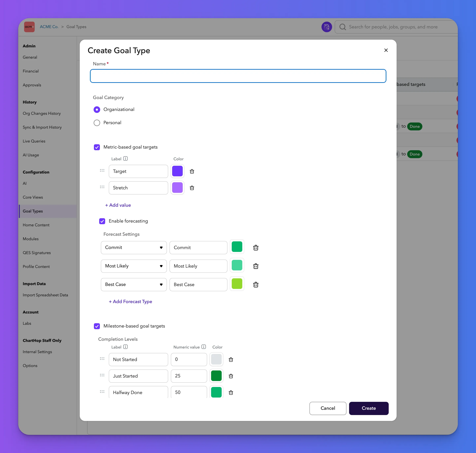The height and width of the screenshot is (453, 476).
Task: Uncheck Enable forecasting
Action: (x=102, y=221)
